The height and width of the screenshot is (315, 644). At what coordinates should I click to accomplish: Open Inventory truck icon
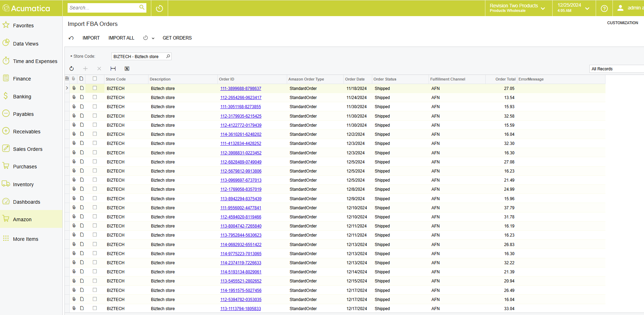click(x=6, y=184)
